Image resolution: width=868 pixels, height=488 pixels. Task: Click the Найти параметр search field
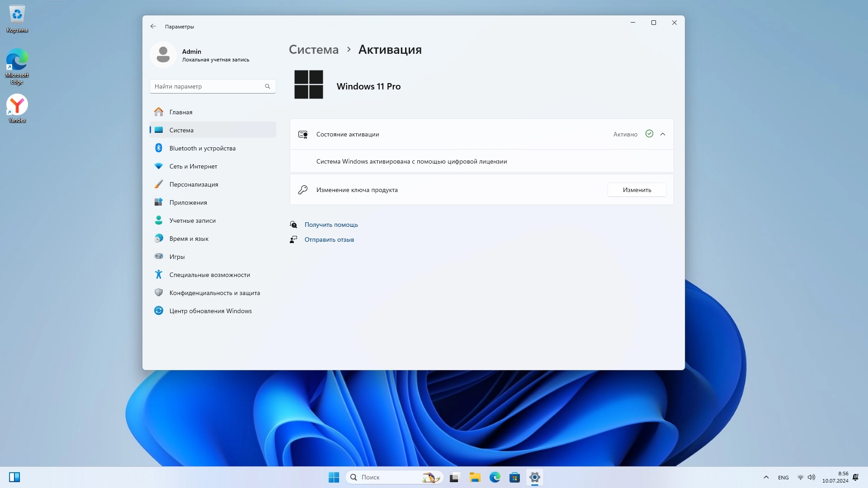click(x=208, y=86)
